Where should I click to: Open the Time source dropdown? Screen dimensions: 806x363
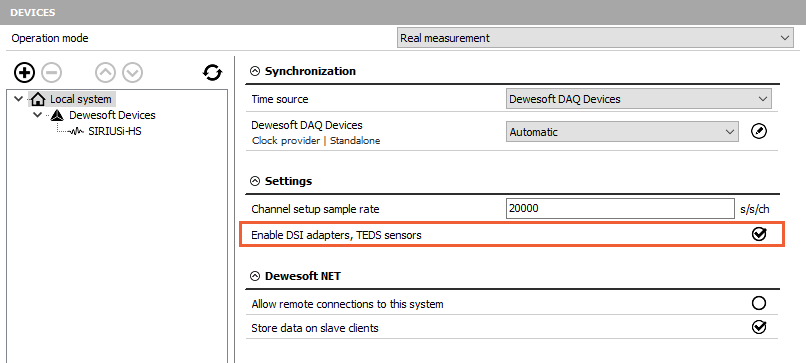coord(638,99)
